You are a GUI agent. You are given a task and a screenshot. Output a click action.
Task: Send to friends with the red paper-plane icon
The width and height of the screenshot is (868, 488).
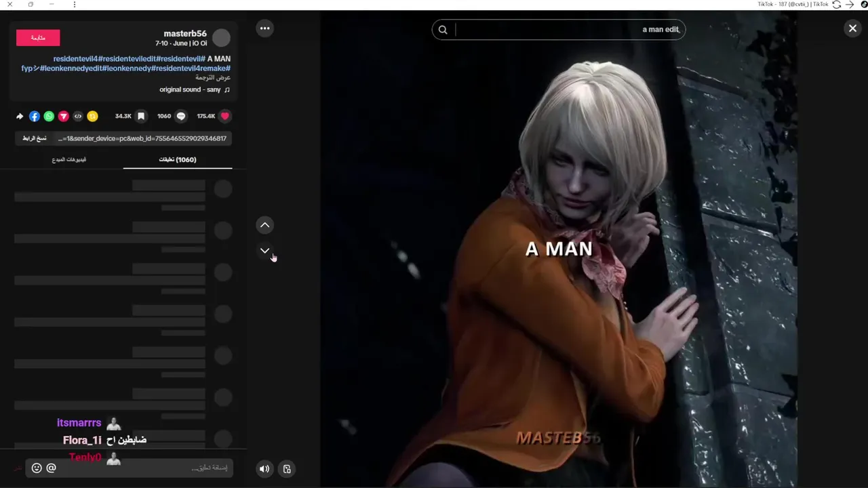(63, 117)
